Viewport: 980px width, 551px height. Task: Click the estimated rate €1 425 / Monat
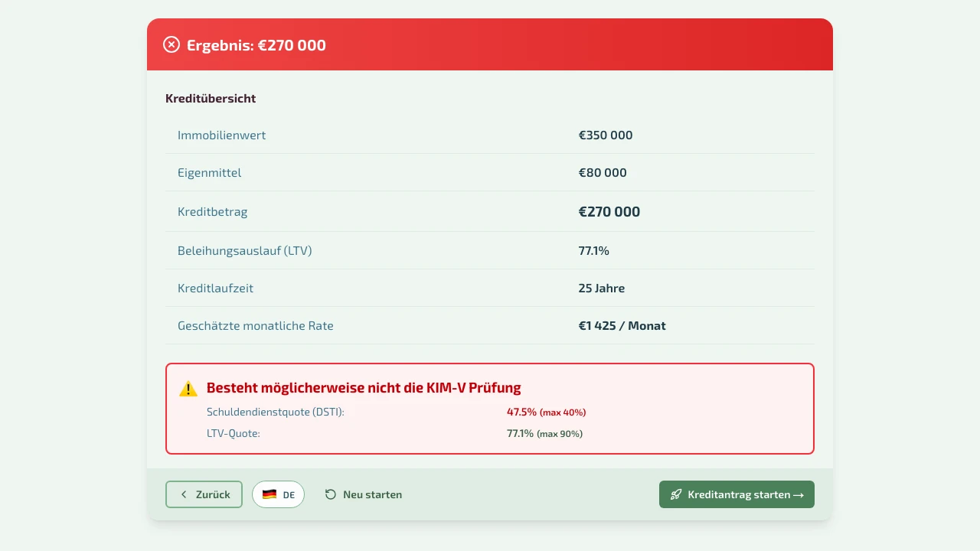coord(622,326)
